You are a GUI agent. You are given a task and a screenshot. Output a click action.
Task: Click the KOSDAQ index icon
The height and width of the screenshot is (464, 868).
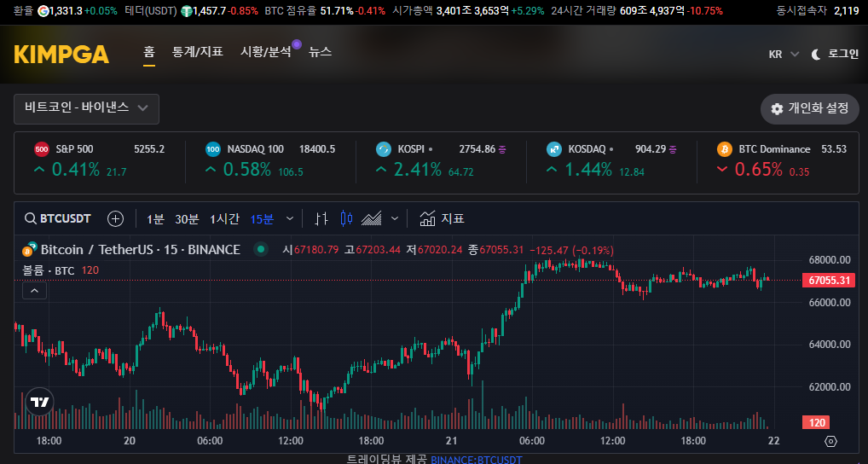tap(554, 149)
